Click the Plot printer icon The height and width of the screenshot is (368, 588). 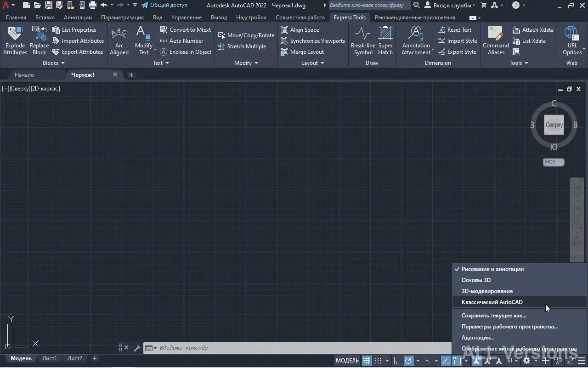[92, 6]
